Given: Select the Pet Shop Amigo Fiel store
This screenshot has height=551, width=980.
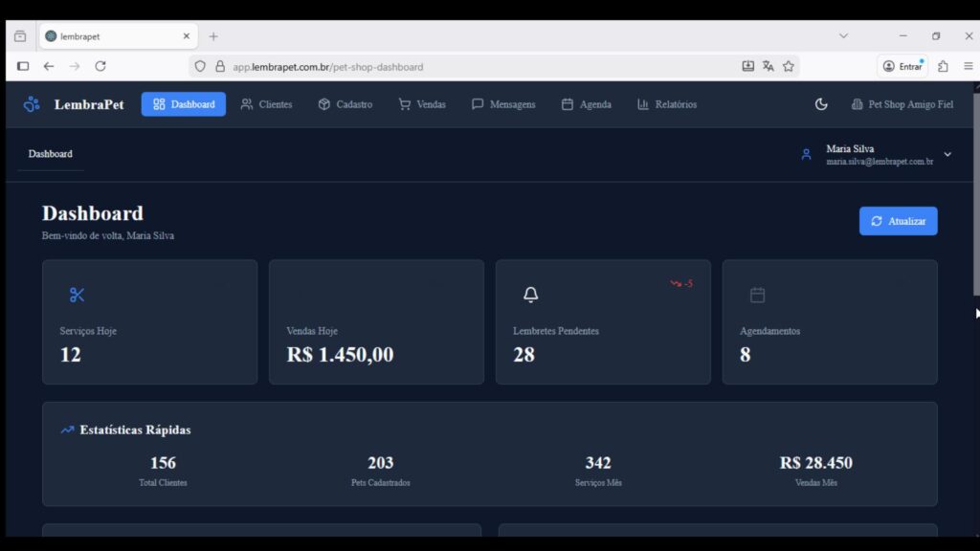Looking at the screenshot, I should (902, 104).
